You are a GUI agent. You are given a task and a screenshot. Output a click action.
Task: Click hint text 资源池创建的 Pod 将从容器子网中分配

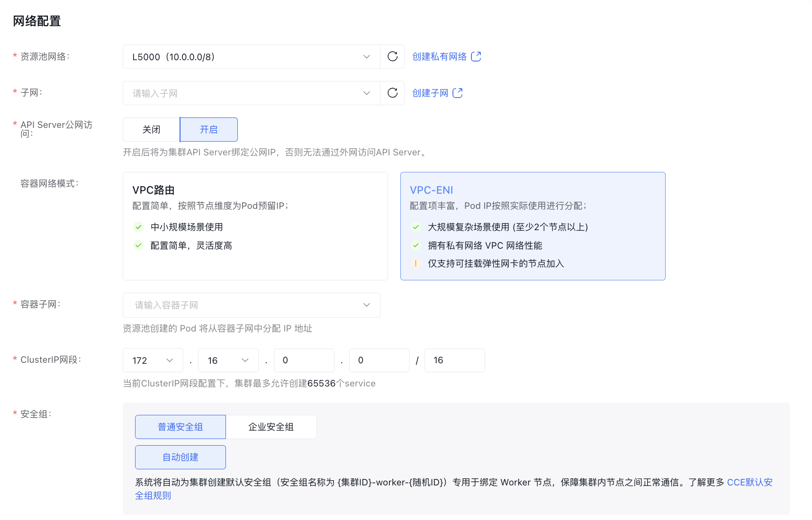tap(217, 328)
